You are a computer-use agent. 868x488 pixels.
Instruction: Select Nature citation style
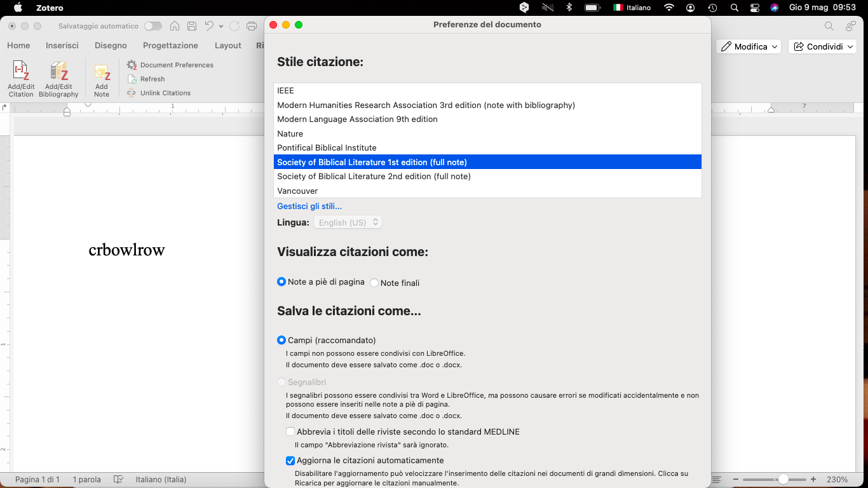487,133
